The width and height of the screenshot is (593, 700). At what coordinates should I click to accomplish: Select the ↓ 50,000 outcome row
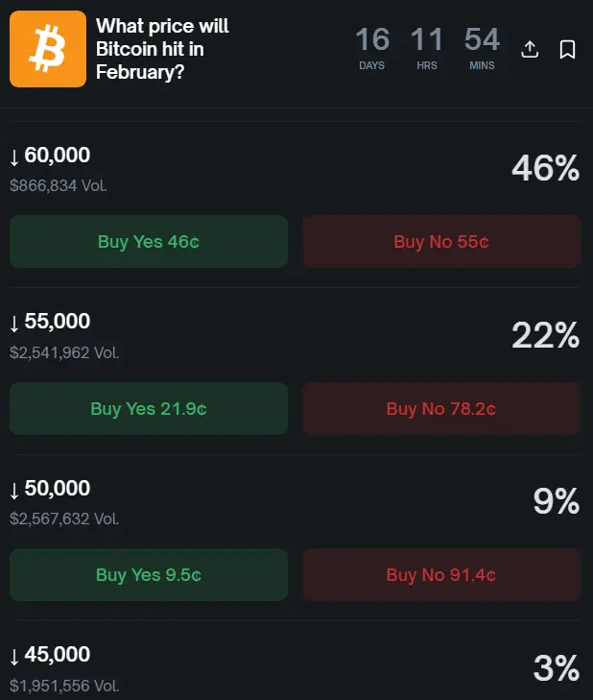[50, 489]
